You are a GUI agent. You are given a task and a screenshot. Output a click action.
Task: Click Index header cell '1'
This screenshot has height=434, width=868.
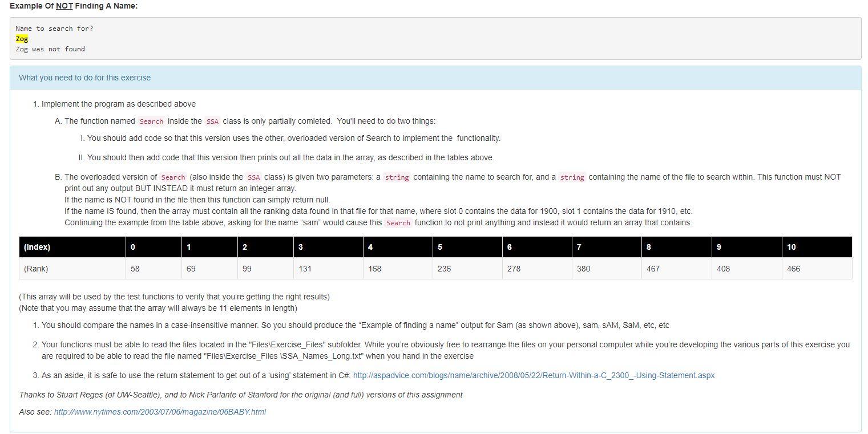coord(209,247)
